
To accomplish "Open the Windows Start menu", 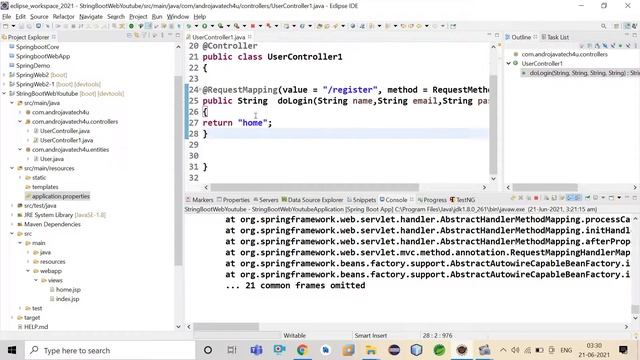I will point(12,350).
